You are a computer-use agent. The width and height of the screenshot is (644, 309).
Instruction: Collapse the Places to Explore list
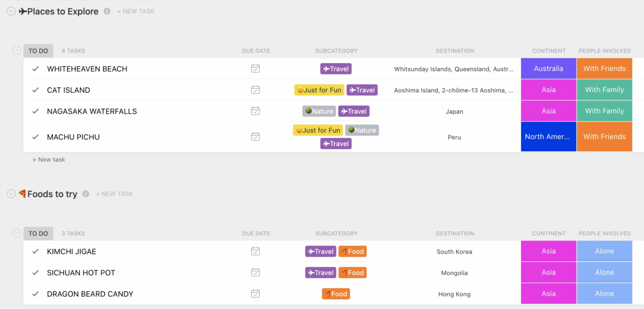[11, 11]
